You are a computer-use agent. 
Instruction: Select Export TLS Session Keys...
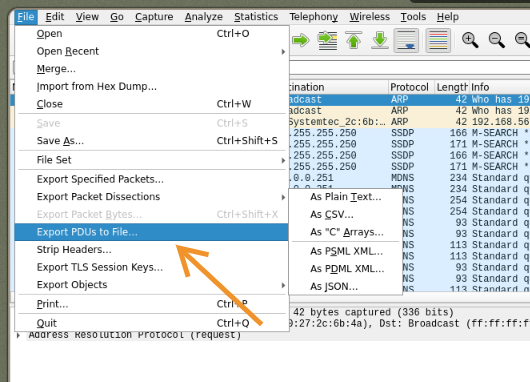152,267
